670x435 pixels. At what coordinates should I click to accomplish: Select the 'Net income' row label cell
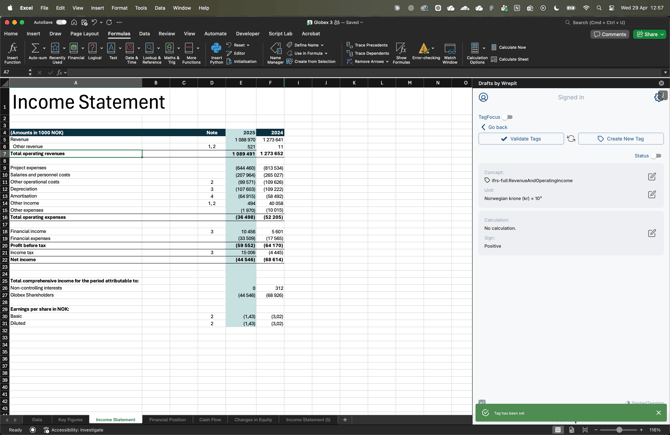click(x=76, y=259)
